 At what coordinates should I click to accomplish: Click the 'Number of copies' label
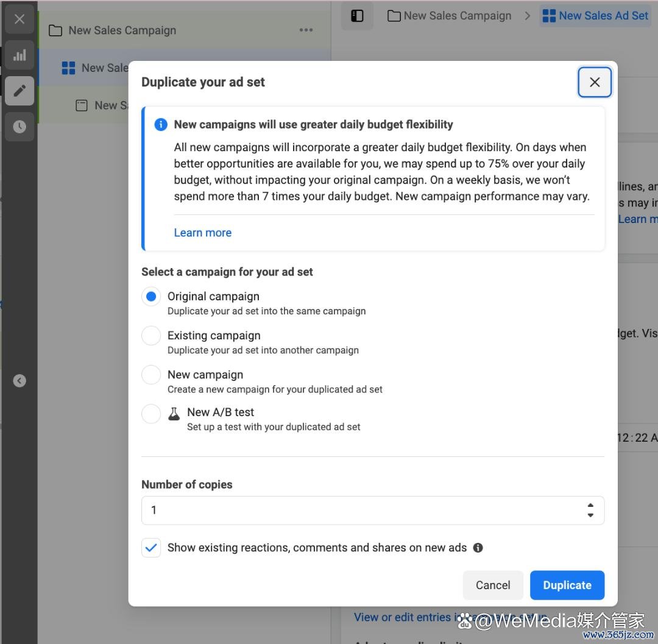[x=187, y=484]
